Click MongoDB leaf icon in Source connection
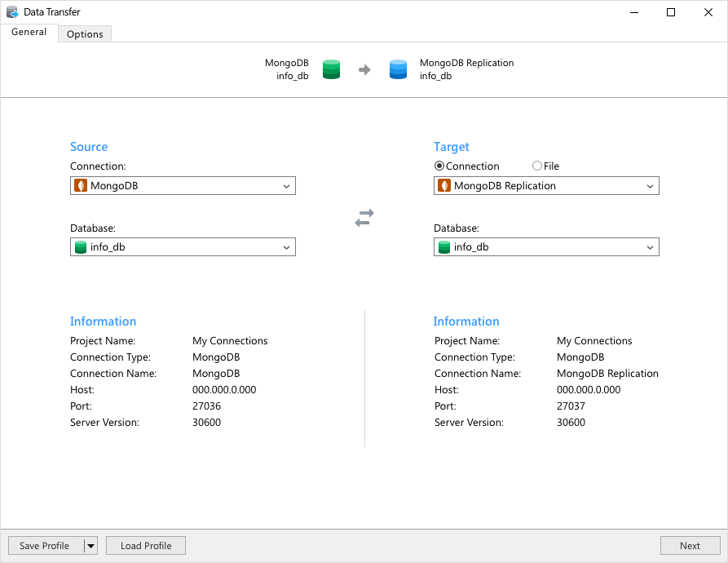 pyautogui.click(x=81, y=186)
